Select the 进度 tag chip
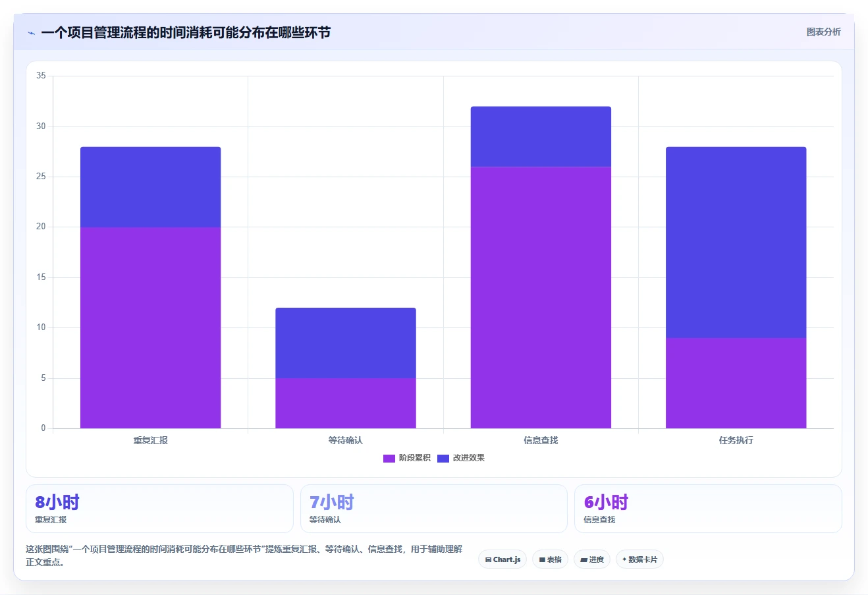 click(x=592, y=559)
